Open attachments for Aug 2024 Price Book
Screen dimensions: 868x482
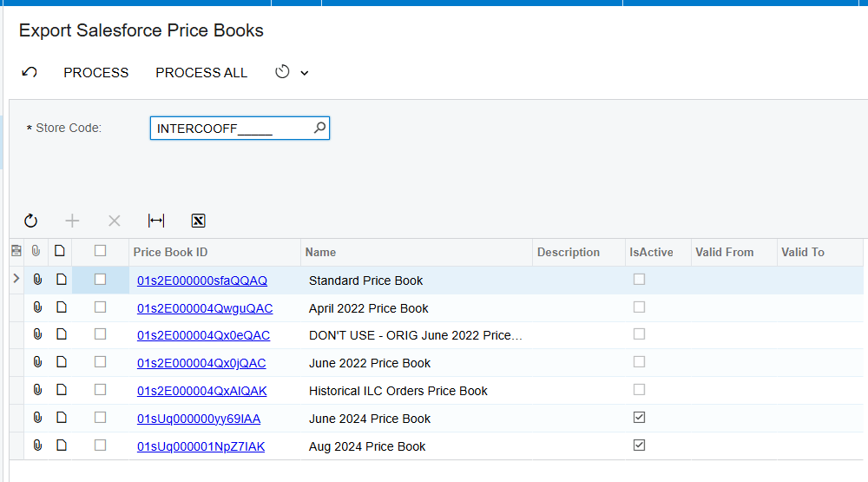[37, 445]
